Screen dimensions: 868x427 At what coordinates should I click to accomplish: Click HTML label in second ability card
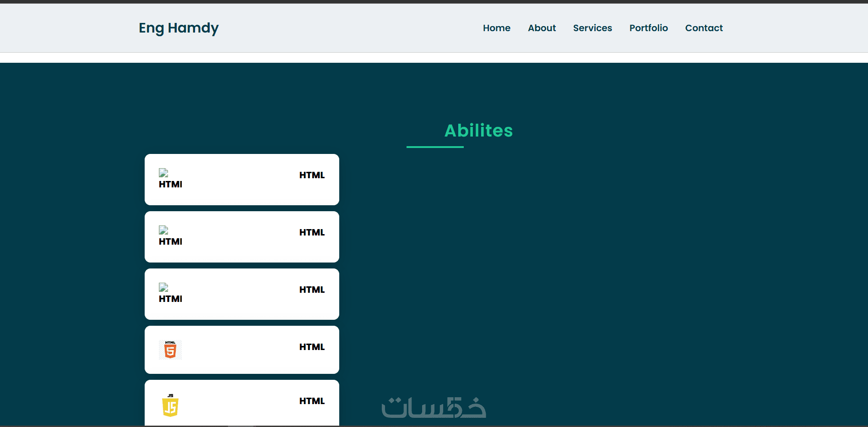pos(312,232)
